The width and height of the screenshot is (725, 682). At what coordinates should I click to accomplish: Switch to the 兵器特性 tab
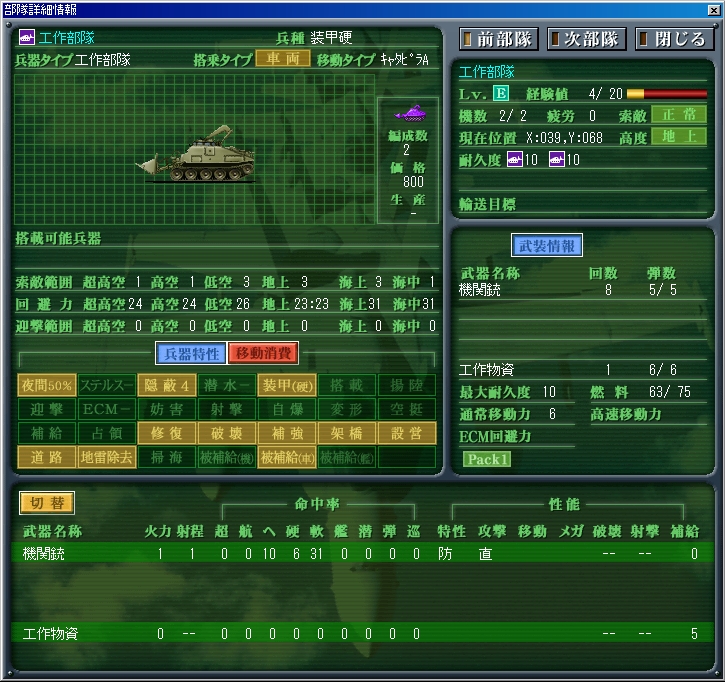[190, 353]
